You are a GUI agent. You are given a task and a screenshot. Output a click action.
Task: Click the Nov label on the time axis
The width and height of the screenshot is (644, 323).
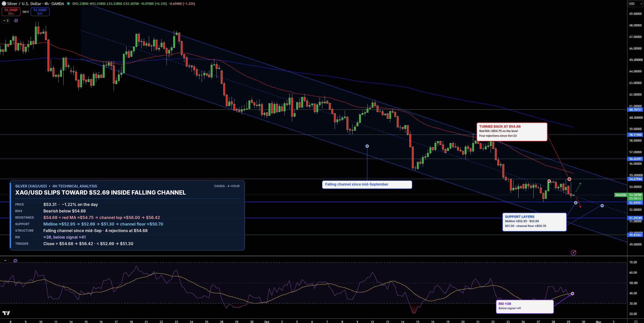pos(598,321)
